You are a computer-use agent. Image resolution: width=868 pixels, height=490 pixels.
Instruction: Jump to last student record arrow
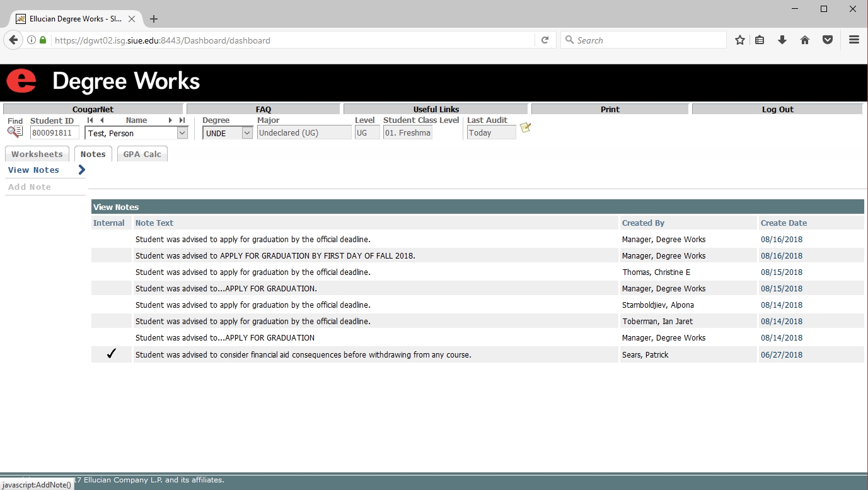[x=182, y=120]
